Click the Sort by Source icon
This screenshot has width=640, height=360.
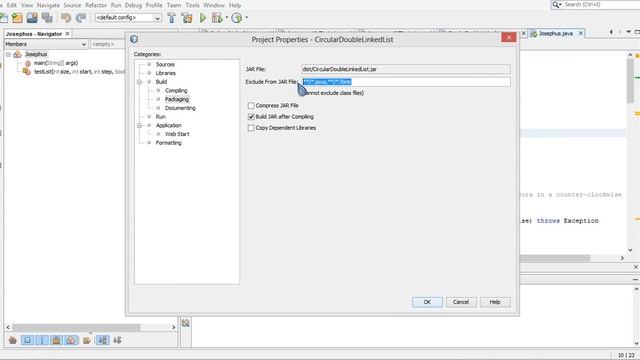click(117, 340)
